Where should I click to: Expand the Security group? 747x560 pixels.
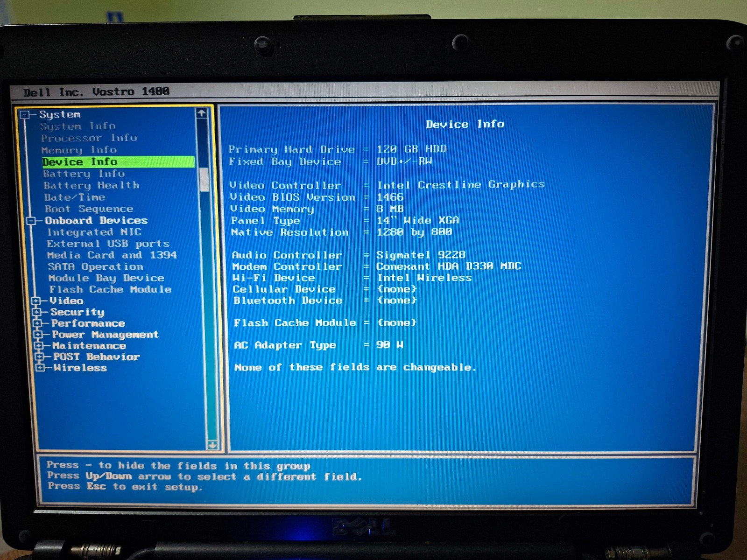tap(37, 312)
